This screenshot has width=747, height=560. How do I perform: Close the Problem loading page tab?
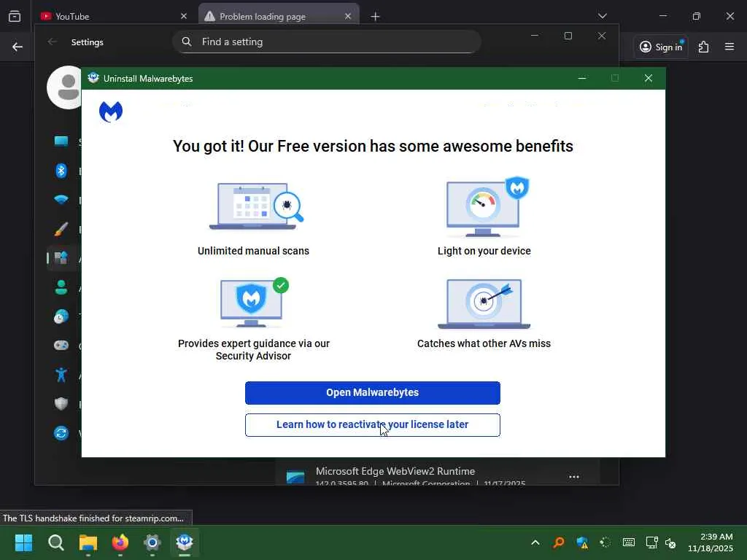tap(348, 16)
